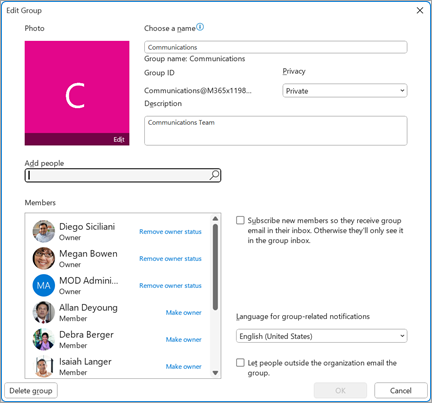Click Edit on the group photo
The width and height of the screenshot is (432, 403).
coord(119,139)
